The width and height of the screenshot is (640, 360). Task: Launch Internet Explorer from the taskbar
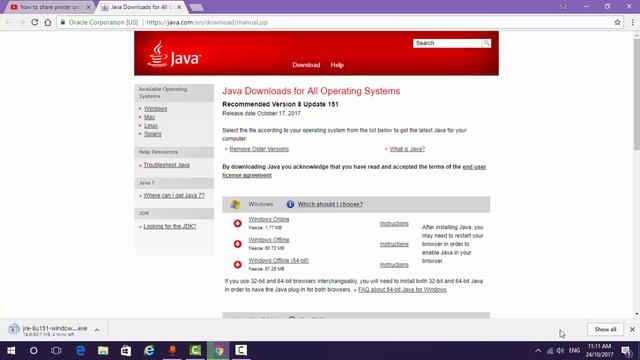click(149, 351)
